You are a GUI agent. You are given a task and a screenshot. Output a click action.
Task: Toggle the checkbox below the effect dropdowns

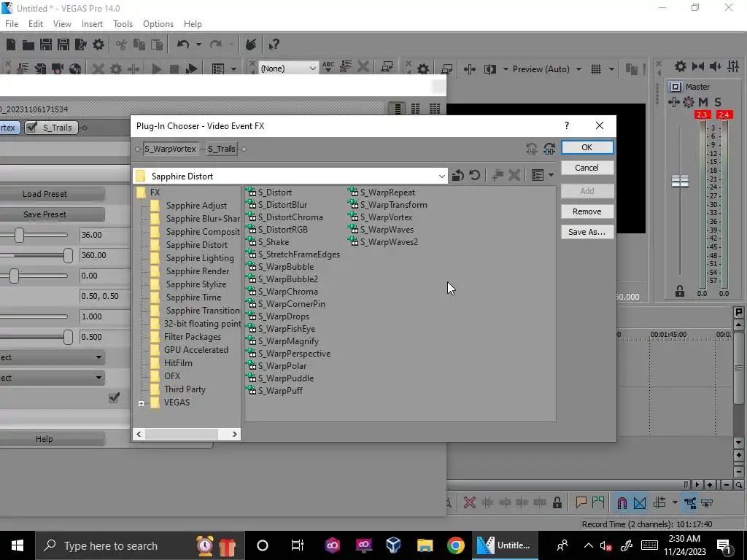(114, 397)
